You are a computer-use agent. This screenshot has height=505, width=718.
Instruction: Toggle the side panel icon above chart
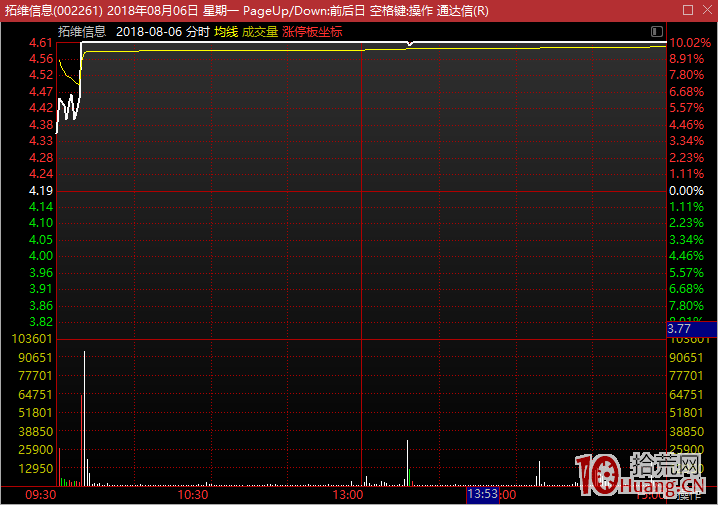655,31
